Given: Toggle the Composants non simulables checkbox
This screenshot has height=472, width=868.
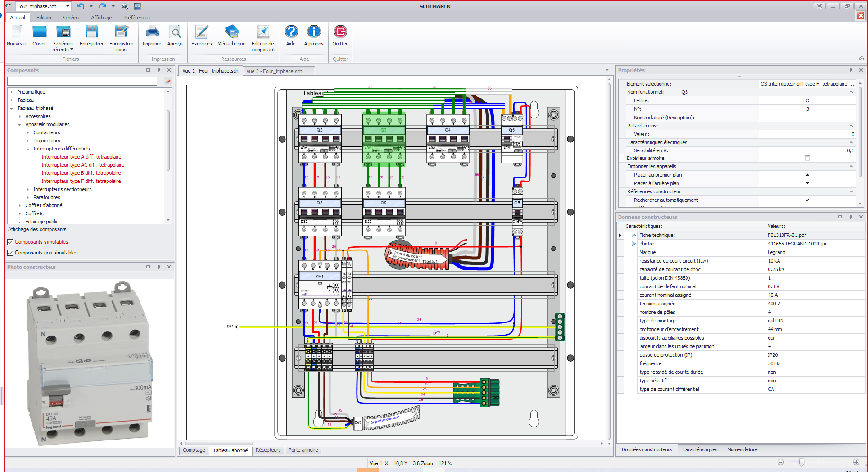Looking at the screenshot, I should [10, 253].
